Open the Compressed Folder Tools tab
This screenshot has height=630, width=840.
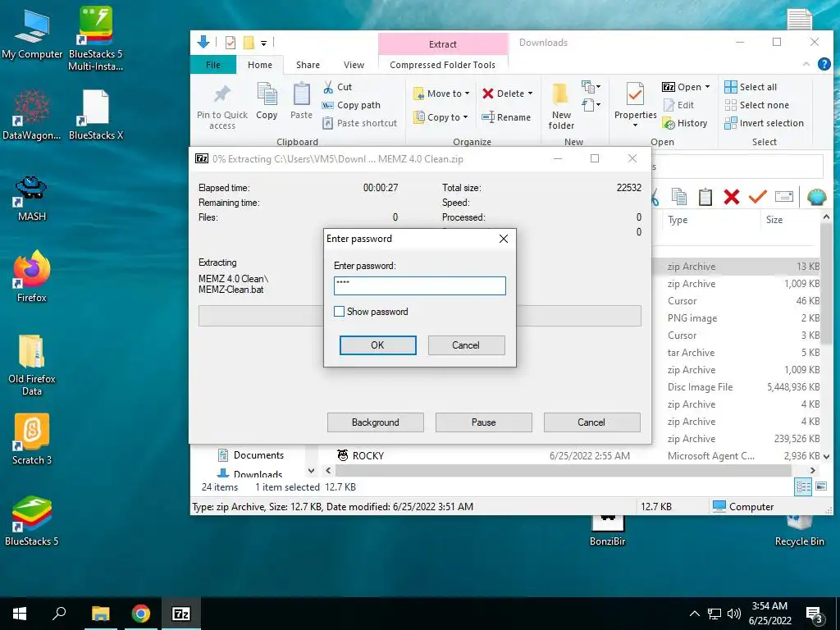click(442, 65)
